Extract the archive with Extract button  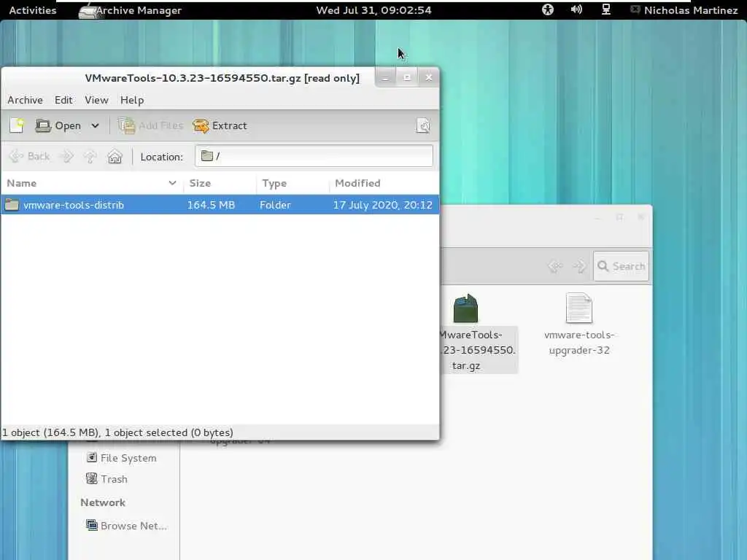tap(220, 125)
